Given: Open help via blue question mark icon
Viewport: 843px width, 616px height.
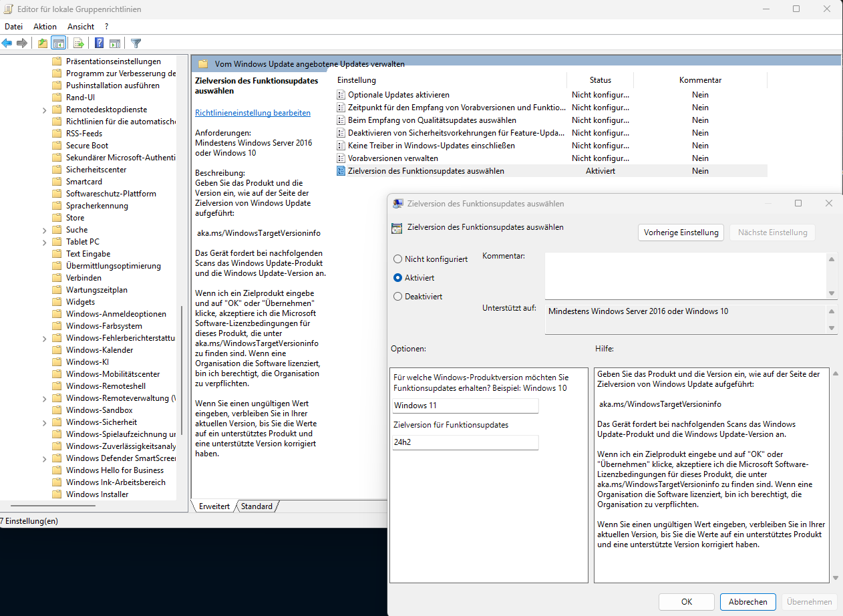Looking at the screenshot, I should 99,43.
